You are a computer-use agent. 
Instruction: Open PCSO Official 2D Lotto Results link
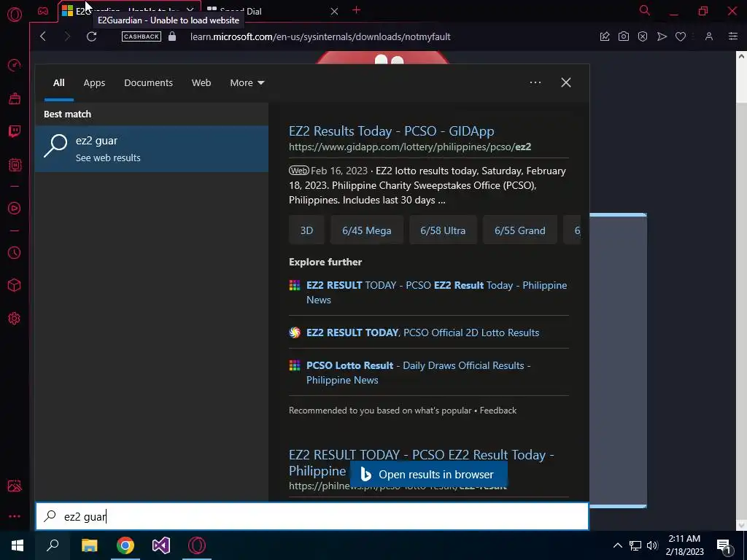pyautogui.click(x=422, y=332)
